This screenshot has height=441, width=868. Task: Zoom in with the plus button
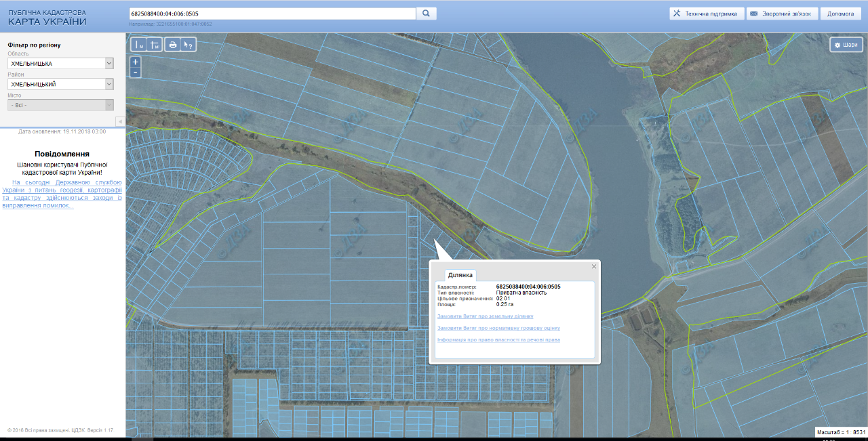click(x=136, y=62)
